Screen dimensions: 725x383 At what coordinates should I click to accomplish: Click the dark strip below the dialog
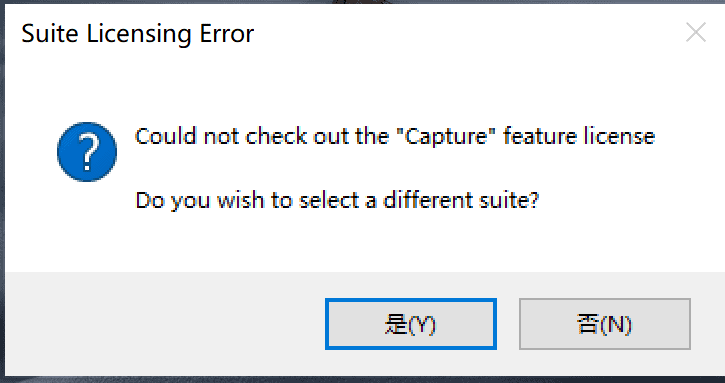coord(362,380)
